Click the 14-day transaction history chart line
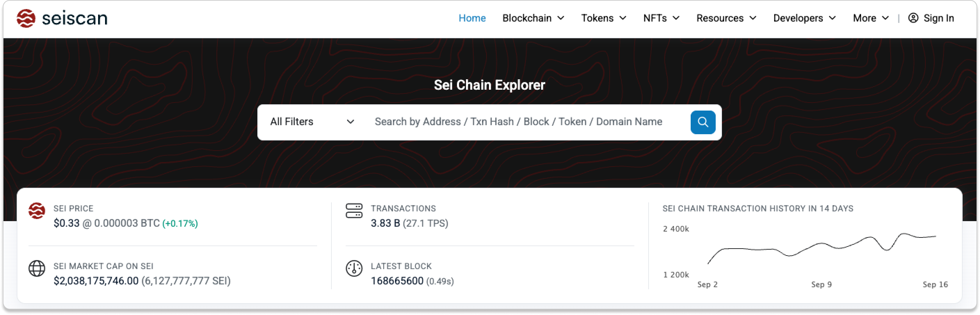Image resolution: width=980 pixels, height=315 pixels. tap(822, 243)
